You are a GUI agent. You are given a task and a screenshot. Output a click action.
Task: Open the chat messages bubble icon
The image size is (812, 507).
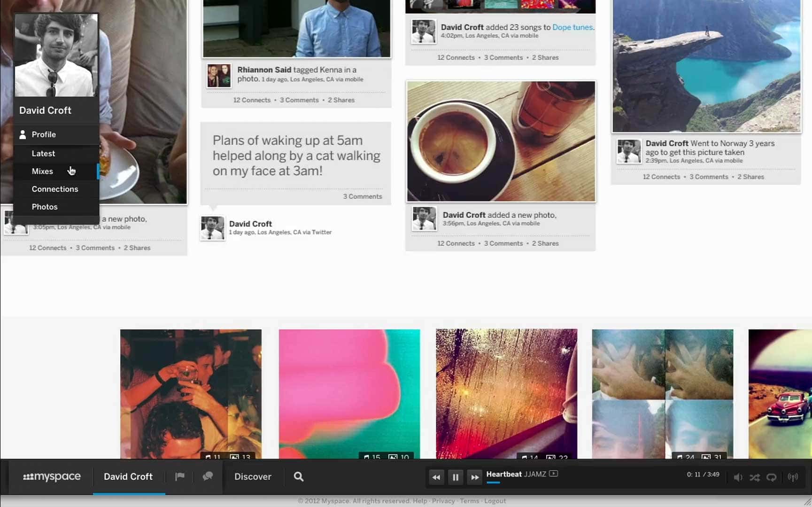[208, 476]
